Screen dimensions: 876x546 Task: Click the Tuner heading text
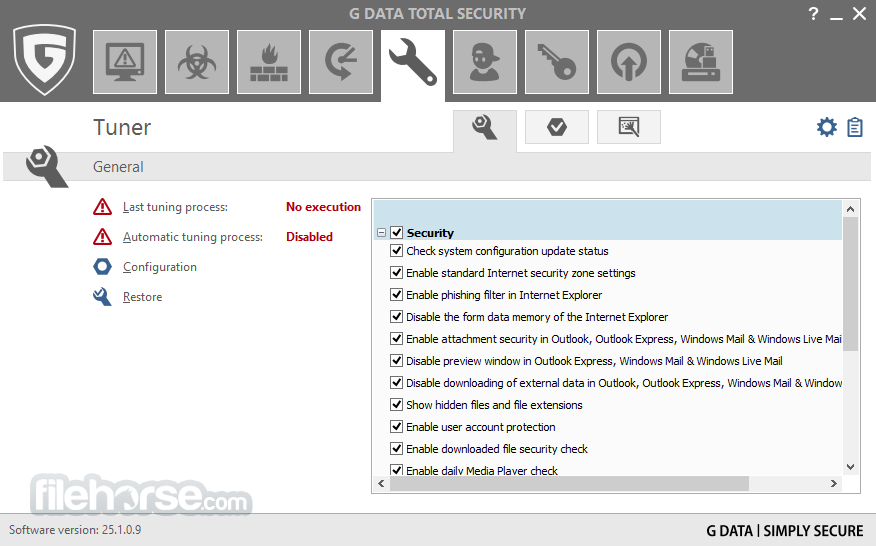click(x=122, y=127)
